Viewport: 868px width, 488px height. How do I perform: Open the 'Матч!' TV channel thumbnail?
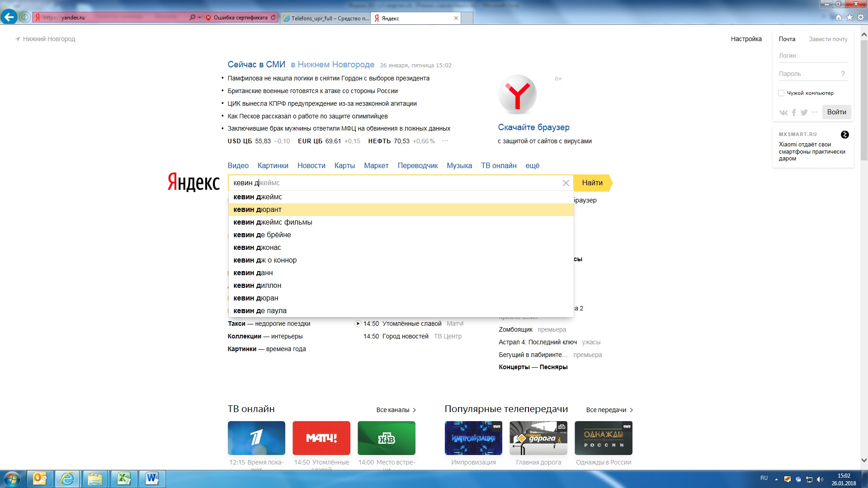(321, 438)
